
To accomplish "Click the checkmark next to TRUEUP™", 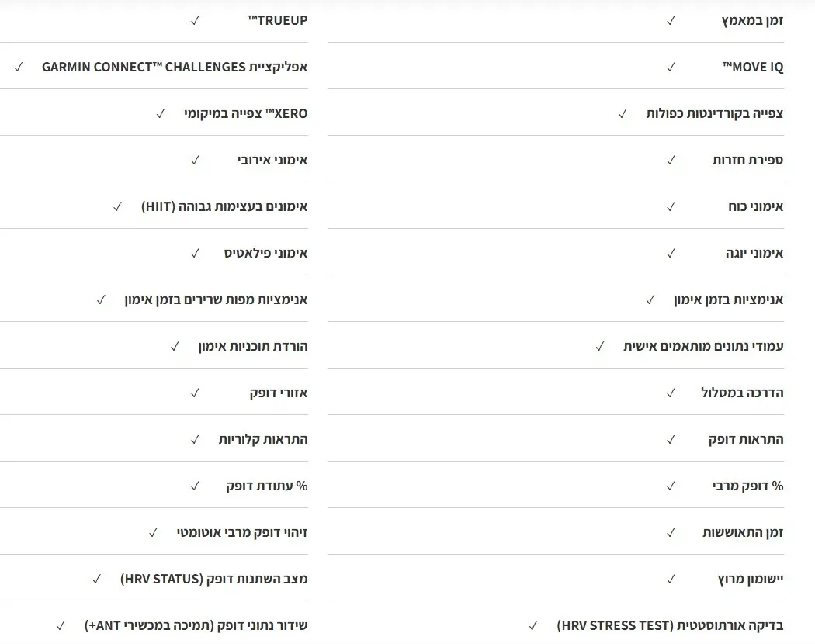I will 196,20.
